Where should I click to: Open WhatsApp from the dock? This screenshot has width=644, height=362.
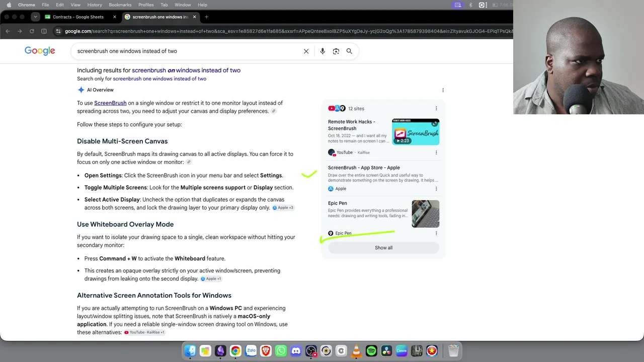tap(281, 351)
